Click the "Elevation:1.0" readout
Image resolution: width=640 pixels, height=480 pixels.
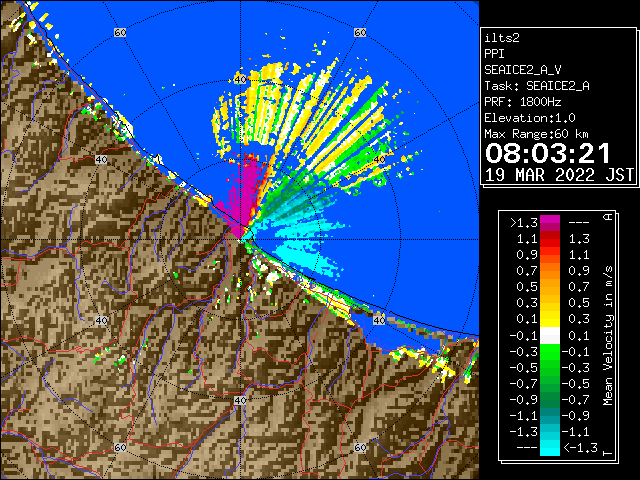point(530,118)
